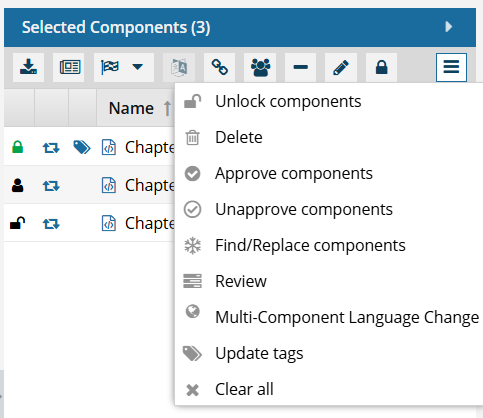
Task: Click the green lock icon in first row
Action: (x=17, y=147)
